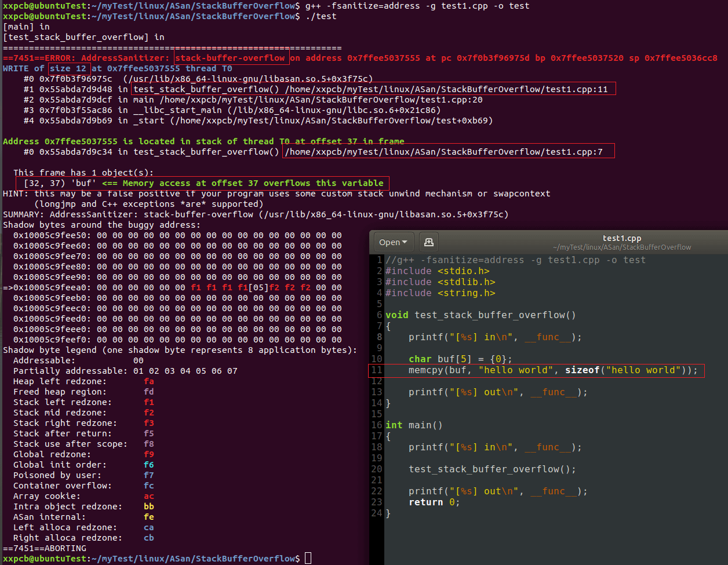Click shadow row address =>0x10005c9feea0

tap(48, 287)
